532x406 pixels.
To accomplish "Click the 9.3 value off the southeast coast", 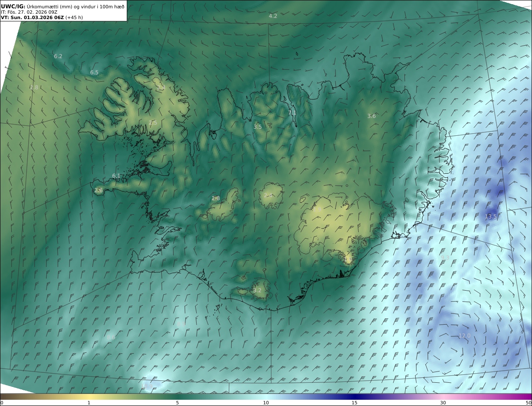I will pos(445,257).
